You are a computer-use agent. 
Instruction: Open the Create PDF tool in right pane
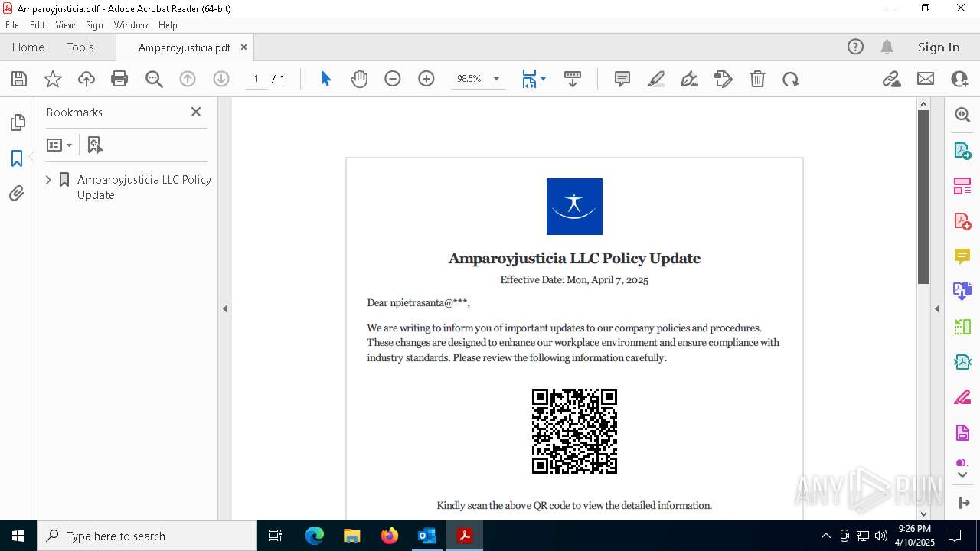[x=962, y=221]
